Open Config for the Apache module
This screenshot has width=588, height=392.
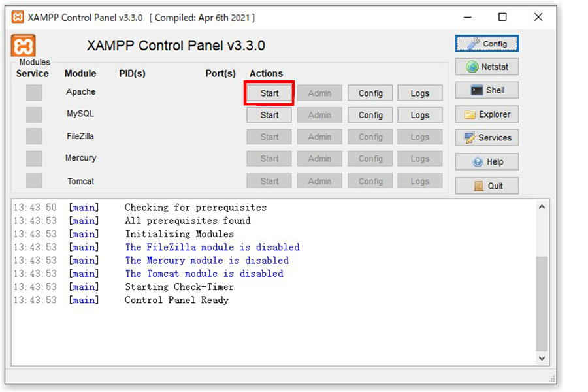click(x=370, y=93)
